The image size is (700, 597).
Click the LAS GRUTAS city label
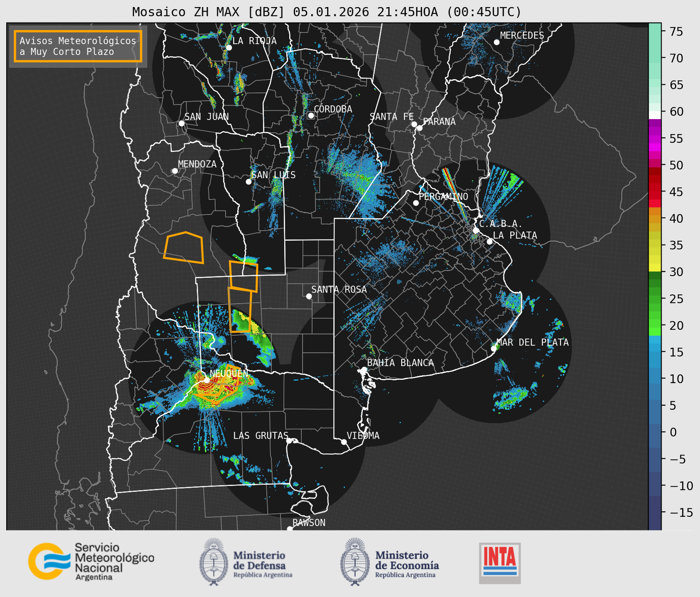[261, 436]
